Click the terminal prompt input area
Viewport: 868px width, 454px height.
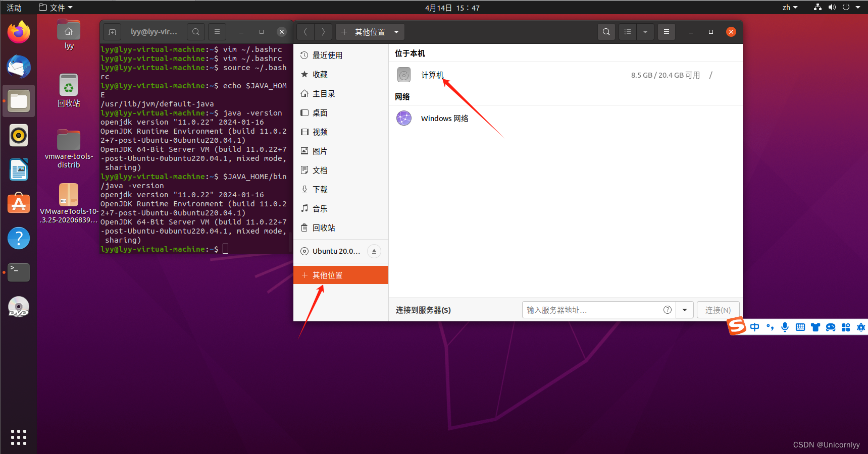click(226, 249)
